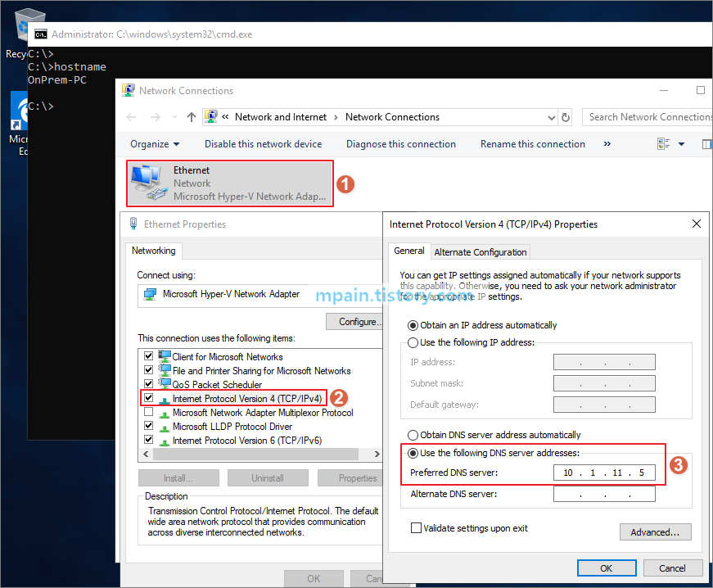Open recent locations dropdown arrow
Image resolution: width=713 pixels, height=588 pixels.
[174, 117]
